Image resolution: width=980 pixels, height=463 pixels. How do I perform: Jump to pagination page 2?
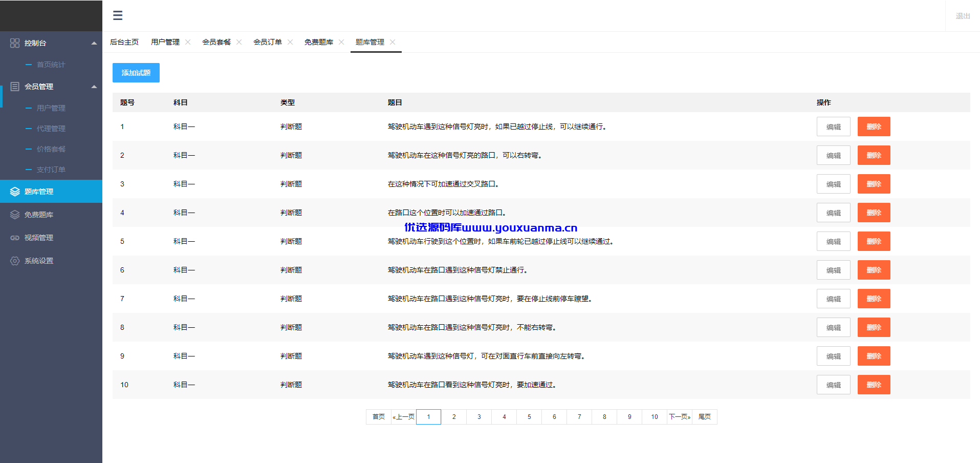(454, 417)
